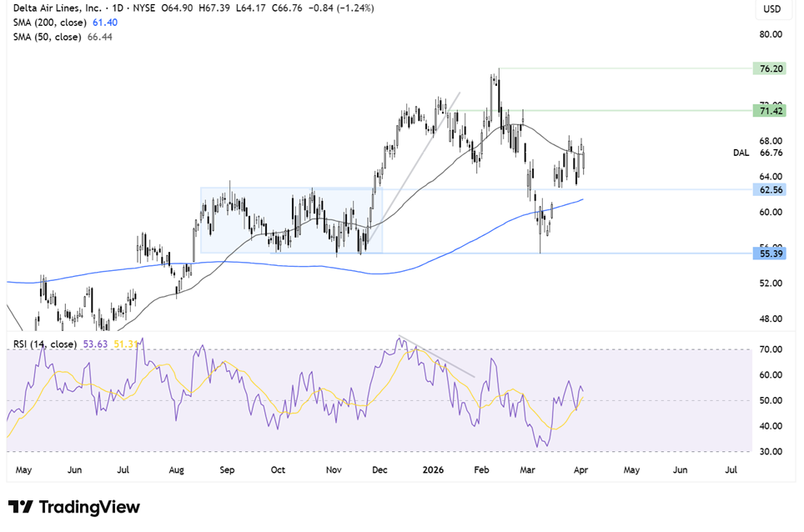Open the USD currency selector
The height and width of the screenshot is (532, 804).
(771, 8)
